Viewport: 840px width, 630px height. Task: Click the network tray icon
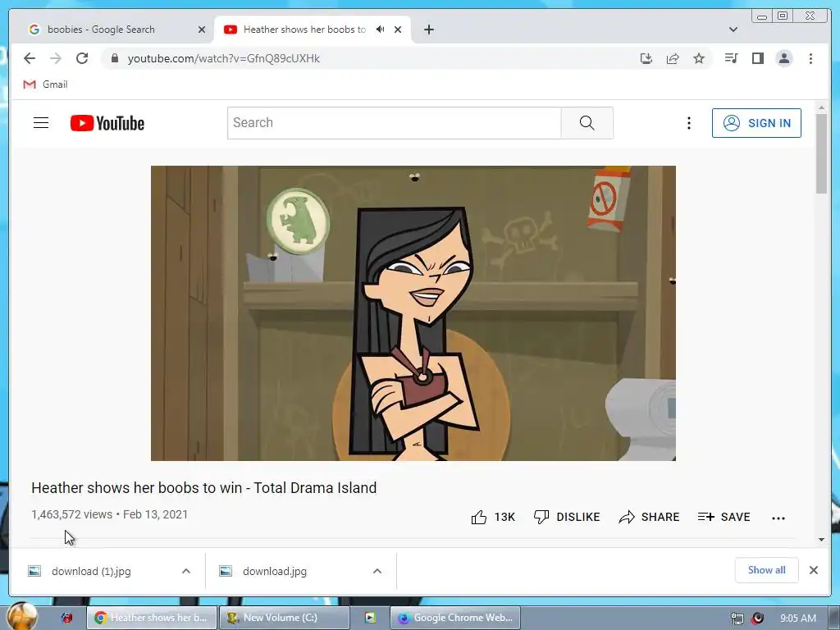737,619
